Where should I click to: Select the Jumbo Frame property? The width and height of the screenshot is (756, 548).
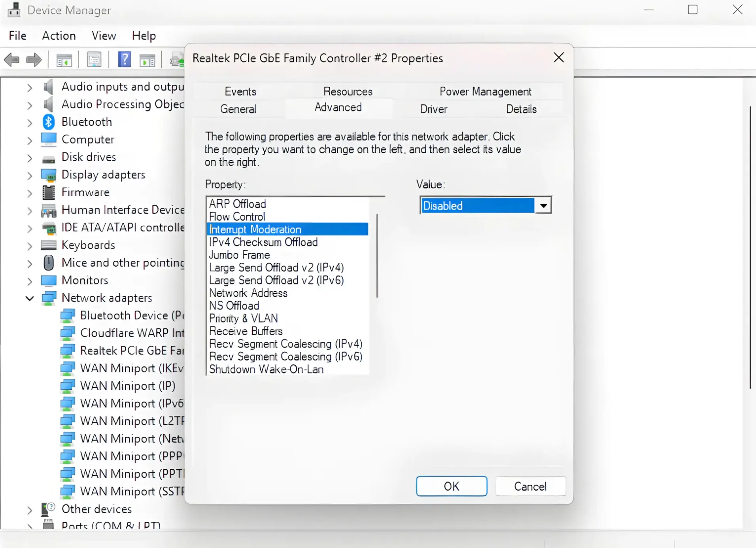287,255
